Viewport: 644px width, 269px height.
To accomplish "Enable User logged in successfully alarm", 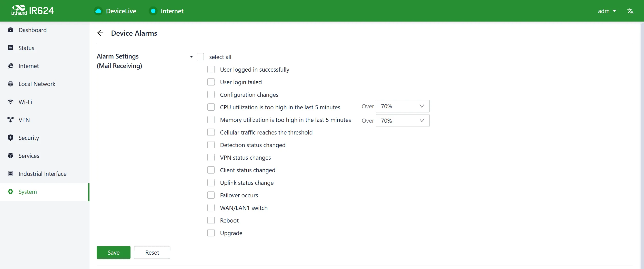I will point(211,69).
